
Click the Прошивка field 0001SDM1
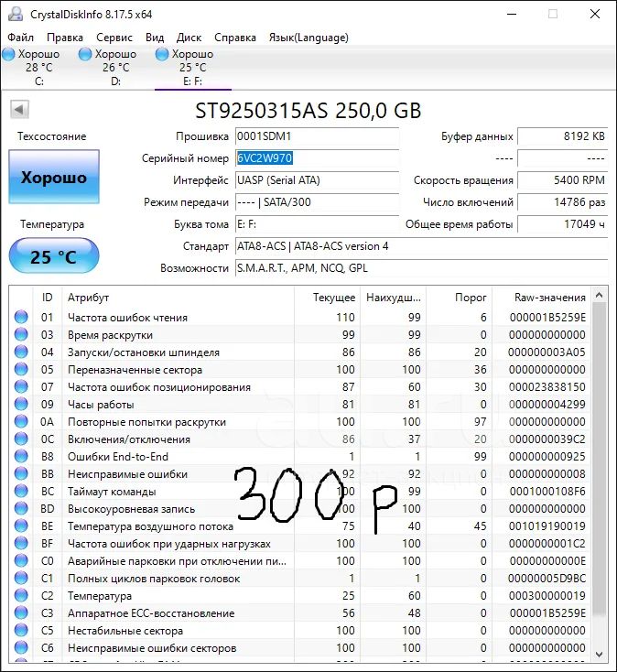pos(317,136)
